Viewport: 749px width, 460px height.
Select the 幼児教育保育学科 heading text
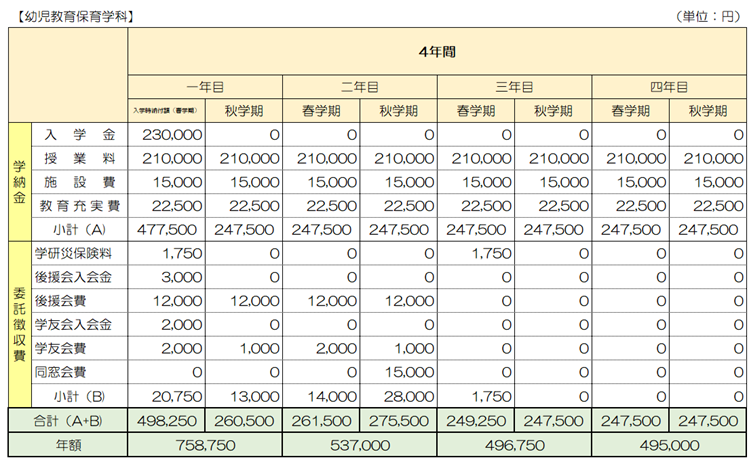76,17
